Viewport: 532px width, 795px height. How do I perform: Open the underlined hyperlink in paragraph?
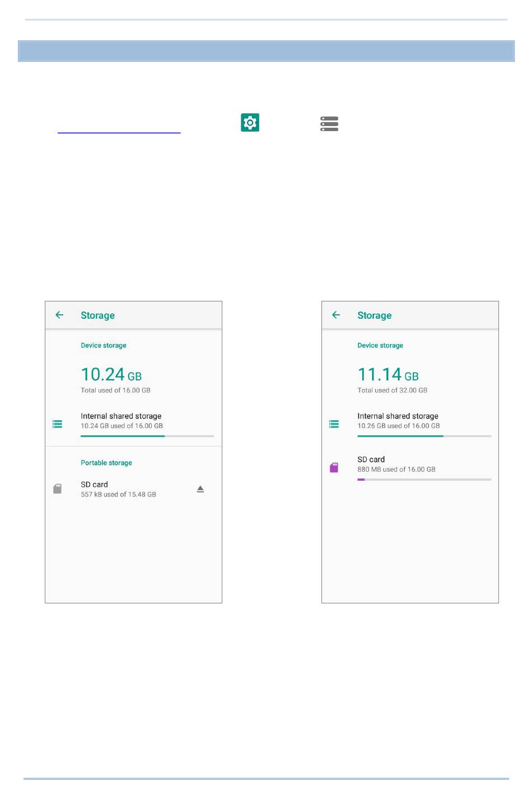pos(119,129)
